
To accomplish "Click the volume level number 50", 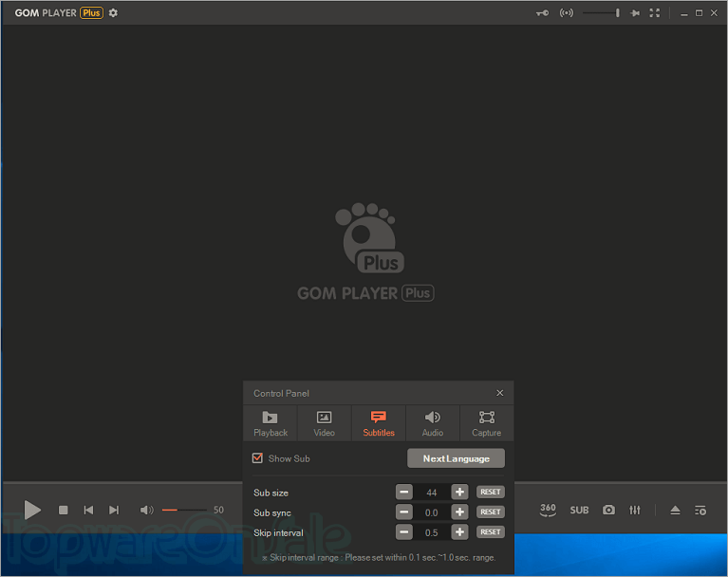I will (x=218, y=510).
